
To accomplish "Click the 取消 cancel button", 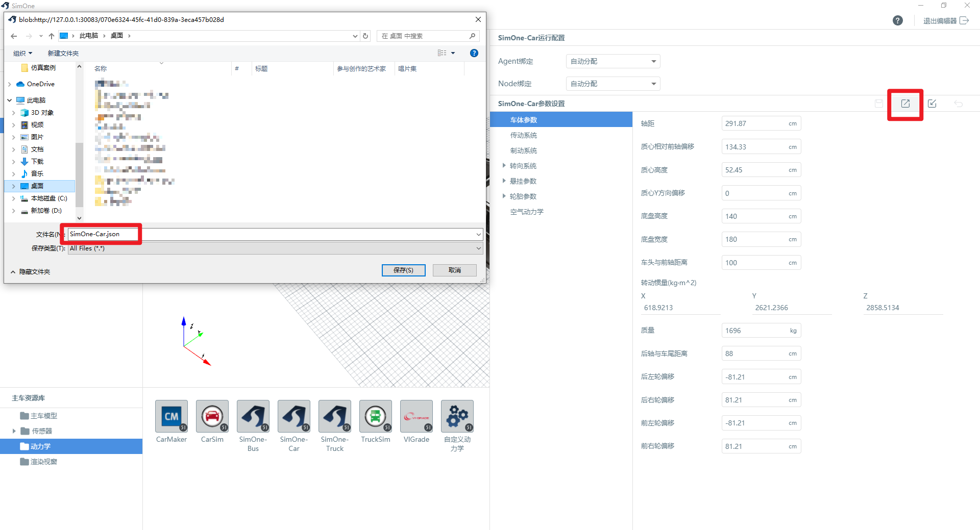I will [x=455, y=270].
